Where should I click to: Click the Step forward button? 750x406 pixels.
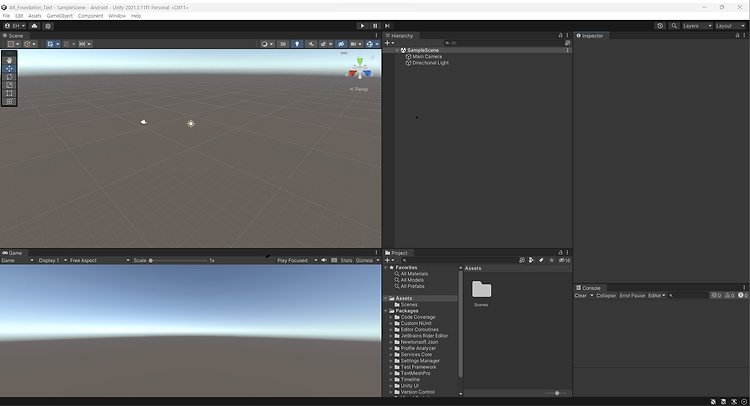point(387,26)
